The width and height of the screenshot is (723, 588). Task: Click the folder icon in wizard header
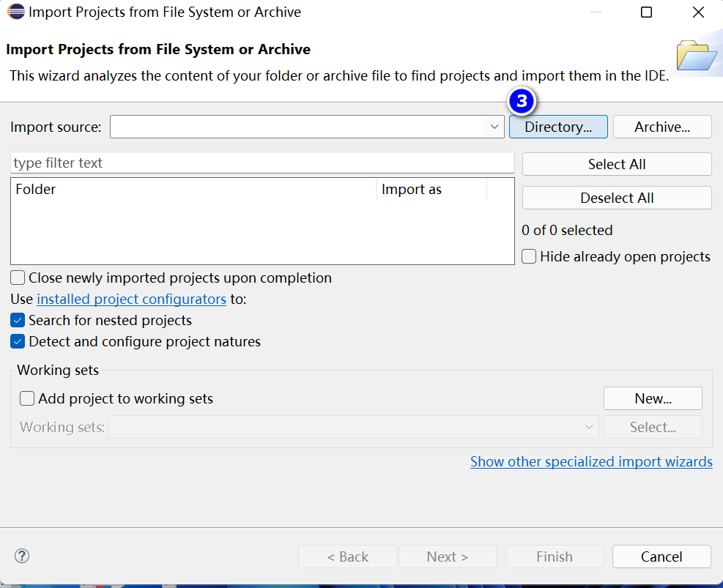(697, 56)
